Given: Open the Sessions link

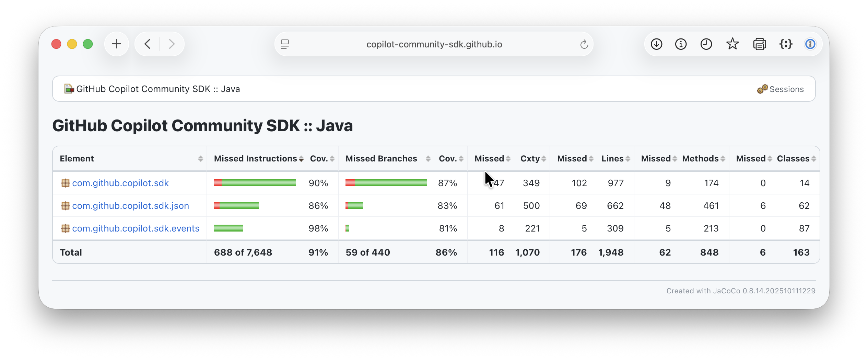Looking at the screenshot, I should click(x=780, y=89).
